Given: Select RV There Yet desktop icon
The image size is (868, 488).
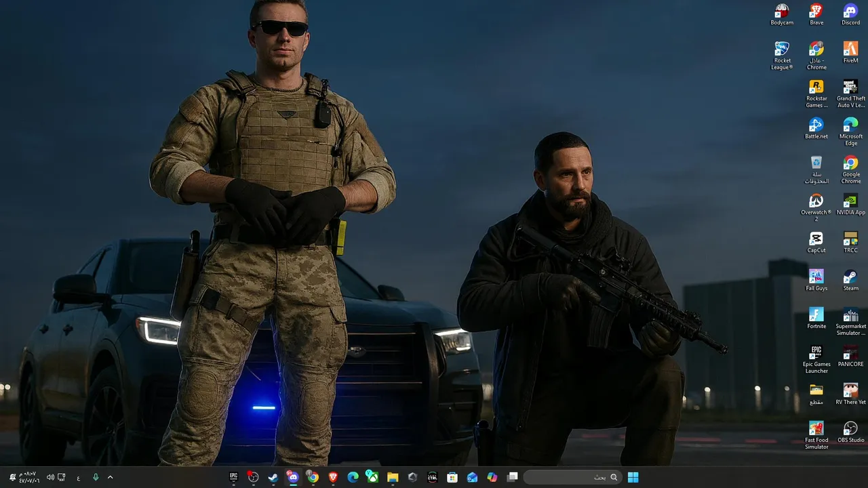Looking at the screenshot, I should pyautogui.click(x=850, y=394).
